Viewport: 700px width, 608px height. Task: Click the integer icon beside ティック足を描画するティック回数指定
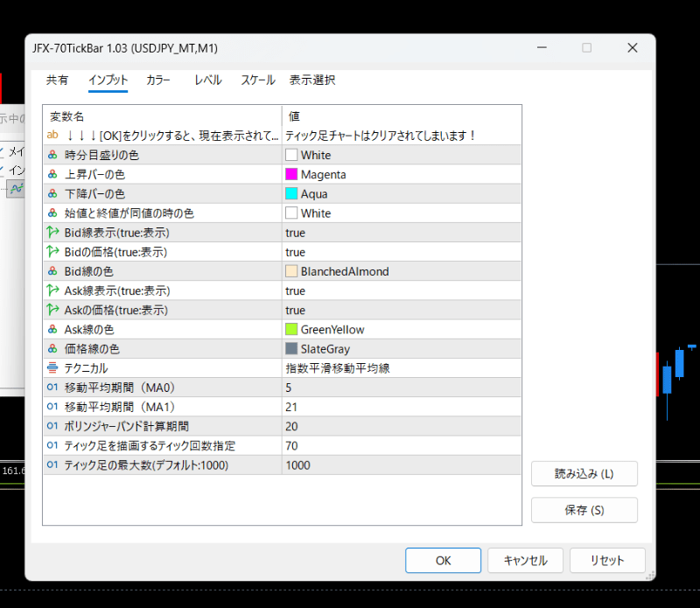52,445
